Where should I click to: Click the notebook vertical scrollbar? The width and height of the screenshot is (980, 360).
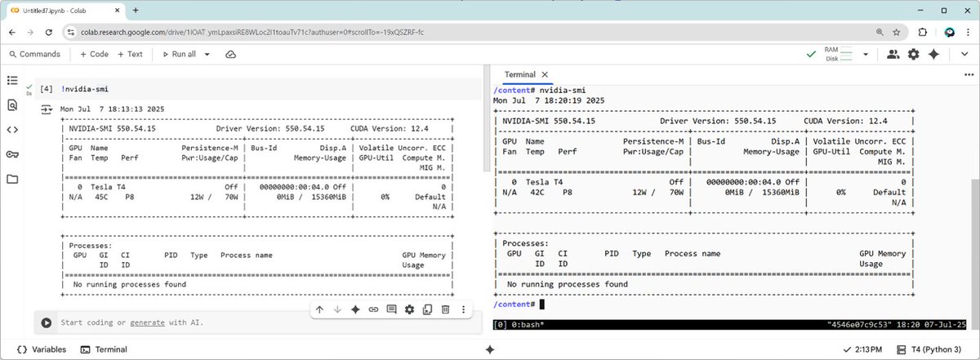point(488,118)
